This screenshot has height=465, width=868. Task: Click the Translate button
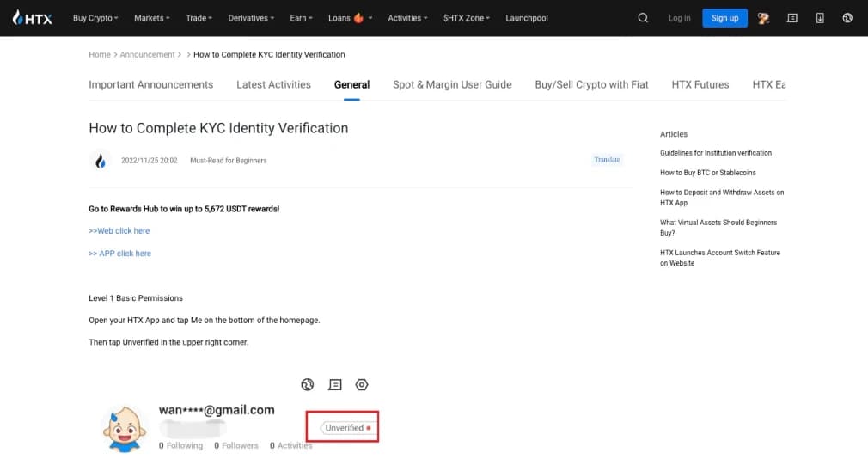coord(607,160)
